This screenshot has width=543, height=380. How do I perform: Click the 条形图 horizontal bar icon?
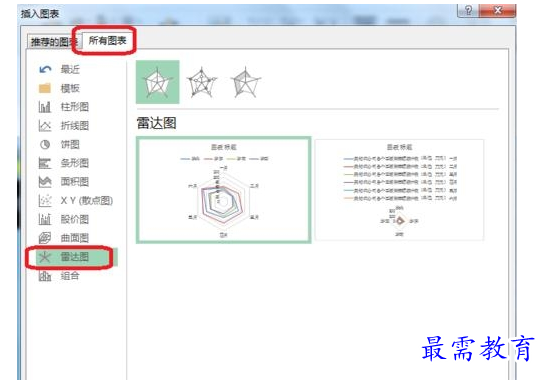(45, 163)
